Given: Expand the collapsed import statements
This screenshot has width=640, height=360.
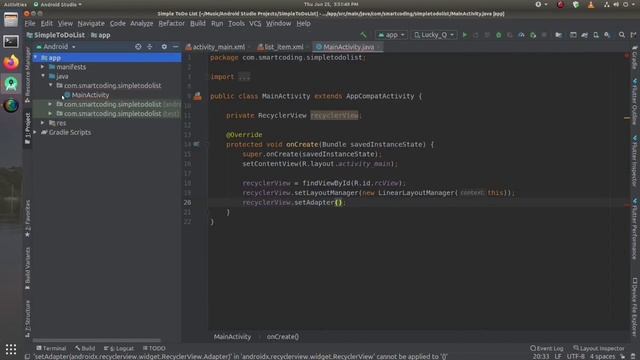Looking at the screenshot, I should pos(244,77).
